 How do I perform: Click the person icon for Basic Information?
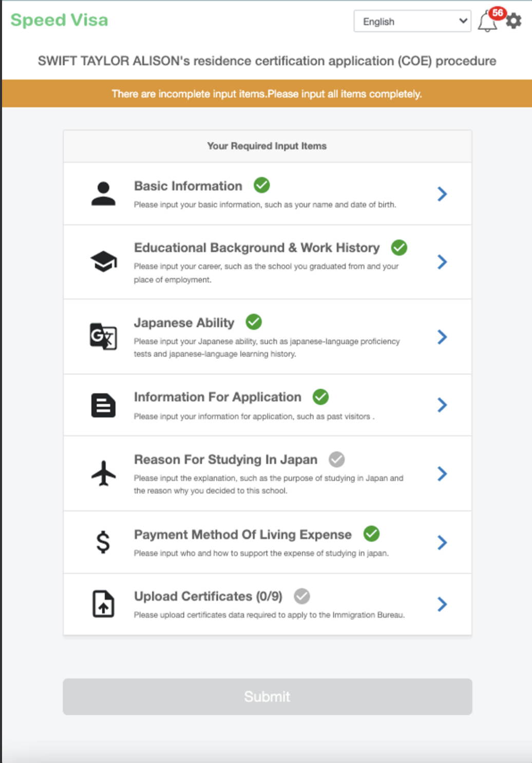point(103,194)
